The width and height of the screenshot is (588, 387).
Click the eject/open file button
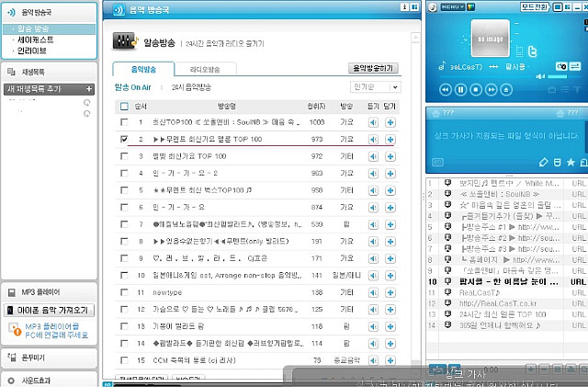tap(506, 90)
